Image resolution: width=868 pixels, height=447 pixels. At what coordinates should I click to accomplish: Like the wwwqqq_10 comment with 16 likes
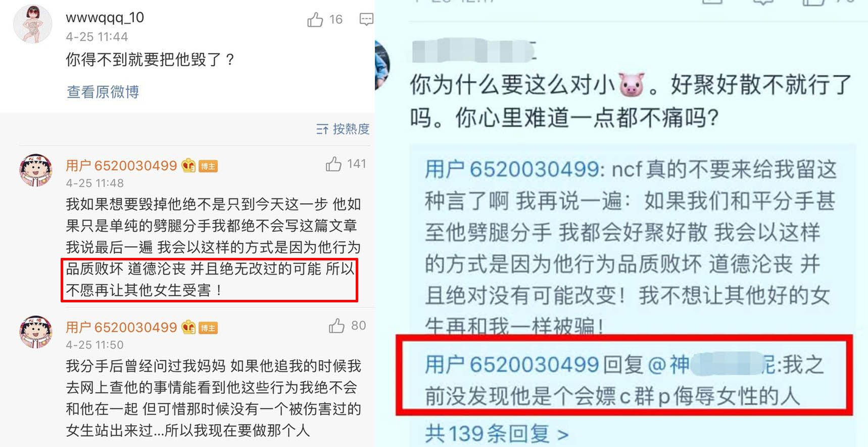(x=315, y=20)
